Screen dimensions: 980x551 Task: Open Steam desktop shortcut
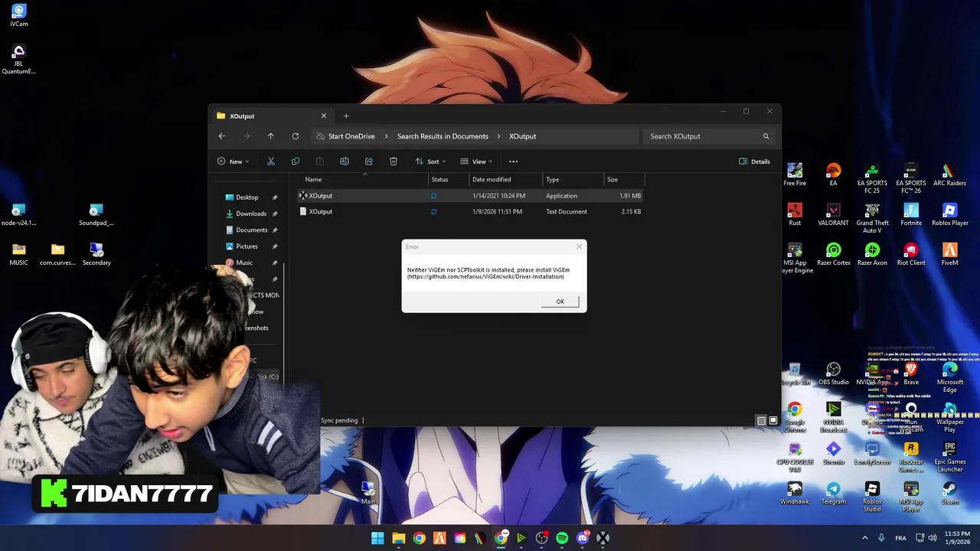pyautogui.click(x=949, y=493)
